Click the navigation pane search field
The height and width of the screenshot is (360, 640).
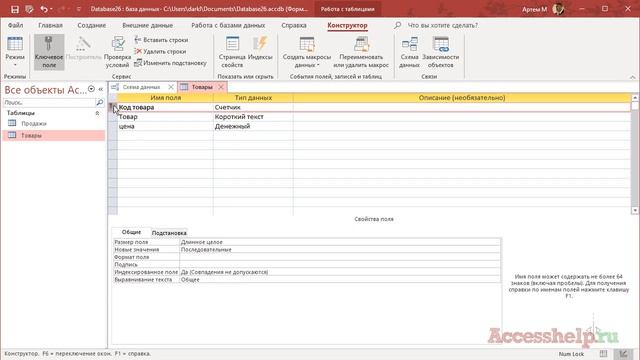(49, 102)
